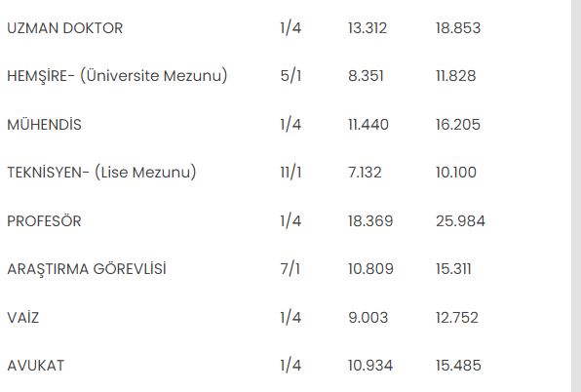The image size is (581, 392).
Task: Select the HEMŞİRE- (Üniversite Mezunu) text
Action: pos(117,76)
